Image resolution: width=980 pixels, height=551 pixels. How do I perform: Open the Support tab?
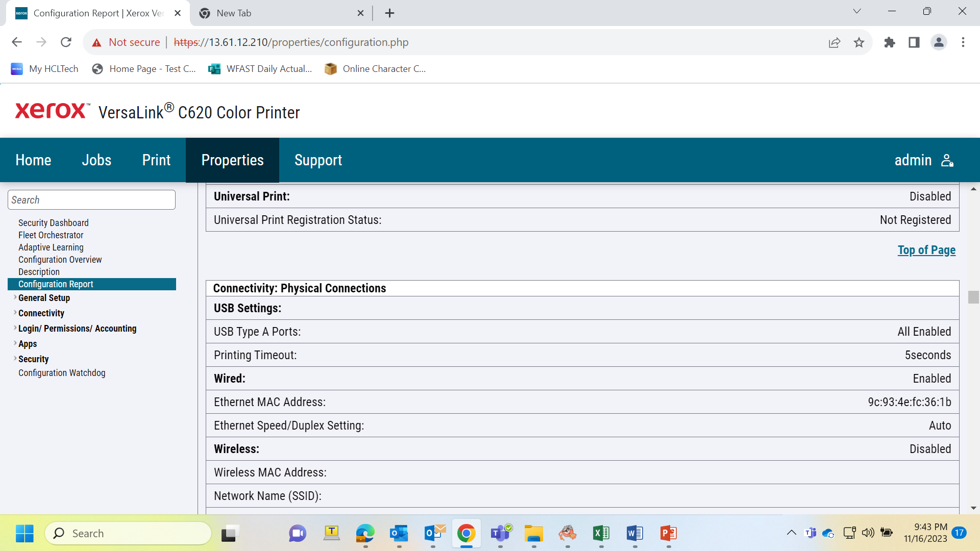coord(318,160)
